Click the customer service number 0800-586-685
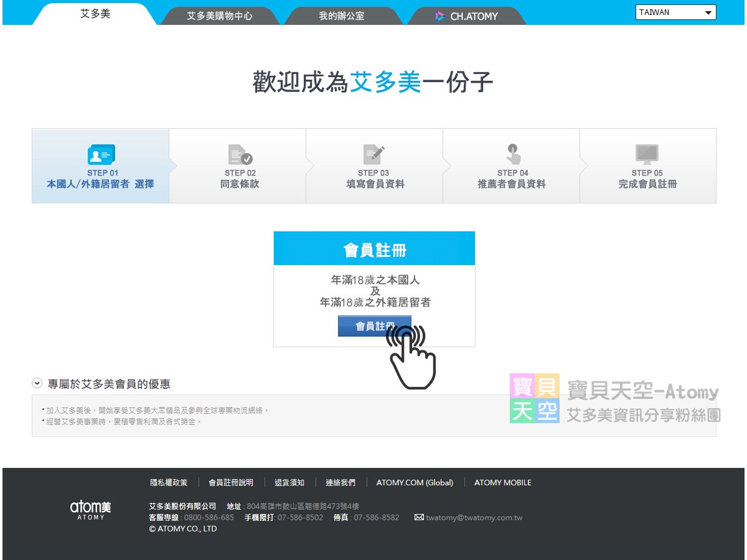This screenshot has height=560, width=747. (209, 518)
